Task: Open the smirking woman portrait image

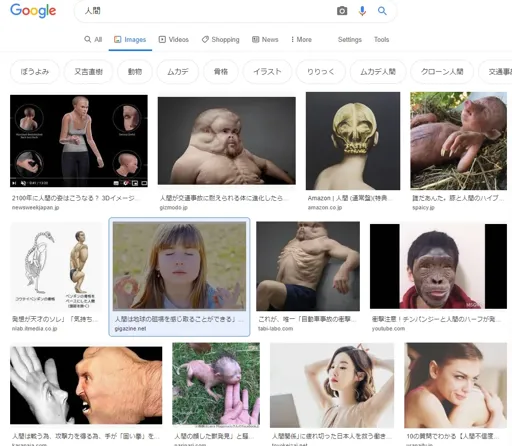Action: [x=456, y=385]
